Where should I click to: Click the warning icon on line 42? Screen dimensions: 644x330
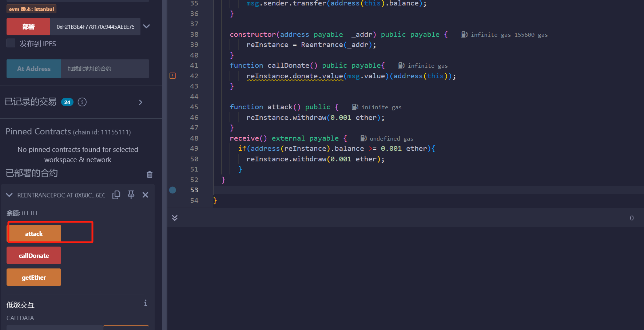[172, 76]
